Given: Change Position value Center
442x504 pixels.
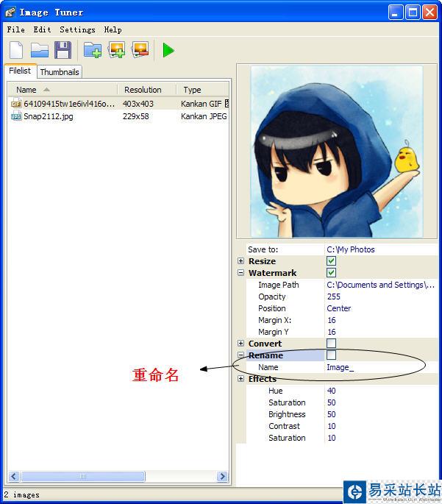Looking at the screenshot, I should point(381,308).
